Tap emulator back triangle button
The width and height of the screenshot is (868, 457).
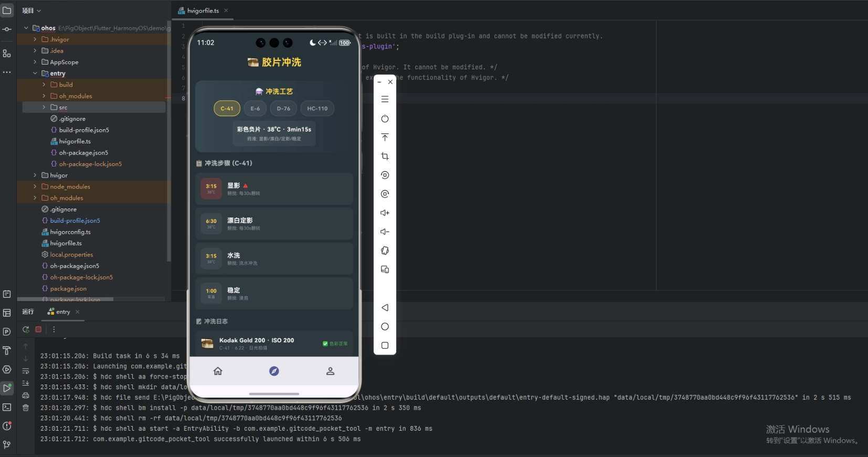tap(385, 308)
